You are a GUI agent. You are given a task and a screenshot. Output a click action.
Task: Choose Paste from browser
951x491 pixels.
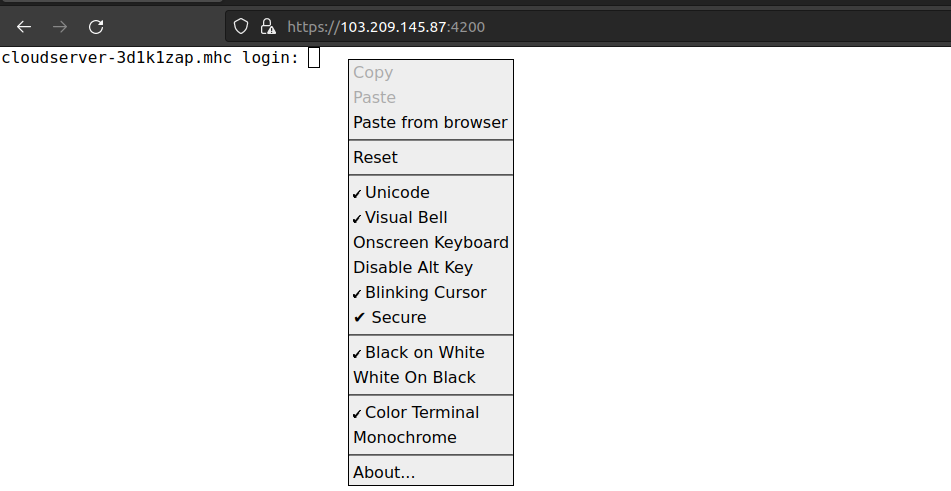click(431, 122)
